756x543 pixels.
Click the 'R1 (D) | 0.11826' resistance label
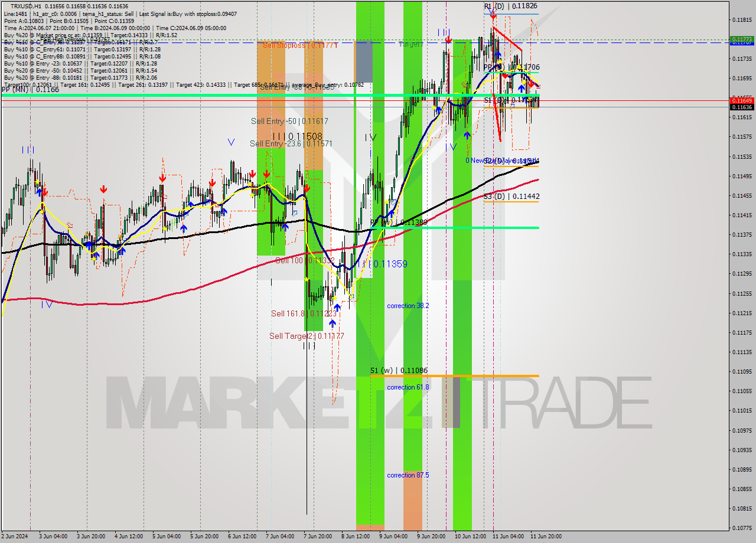510,6
